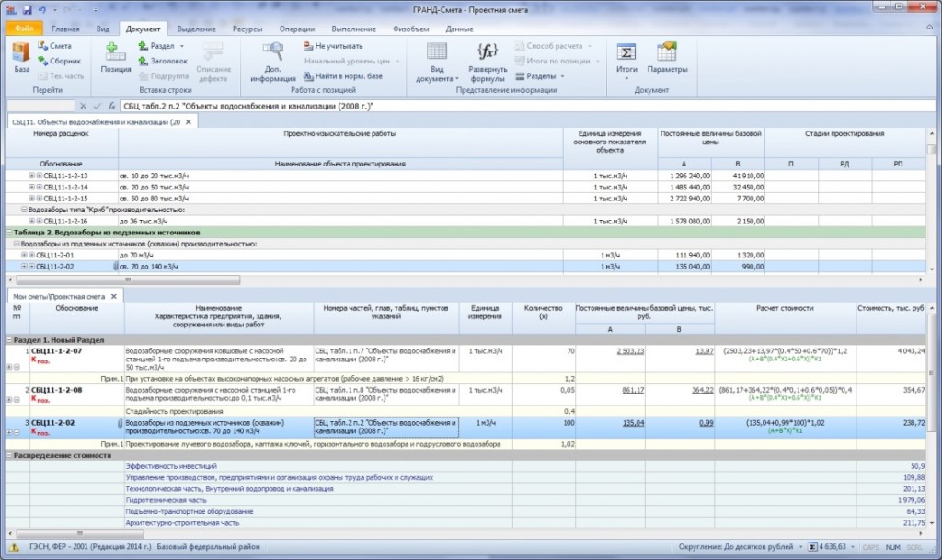Open the Итоги sigma icon
Image resolution: width=942 pixels, height=560 pixels.
coord(626,52)
